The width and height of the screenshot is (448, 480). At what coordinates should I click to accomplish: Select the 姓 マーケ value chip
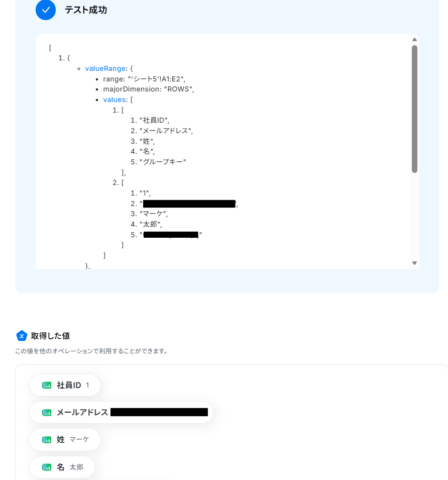coord(65,440)
